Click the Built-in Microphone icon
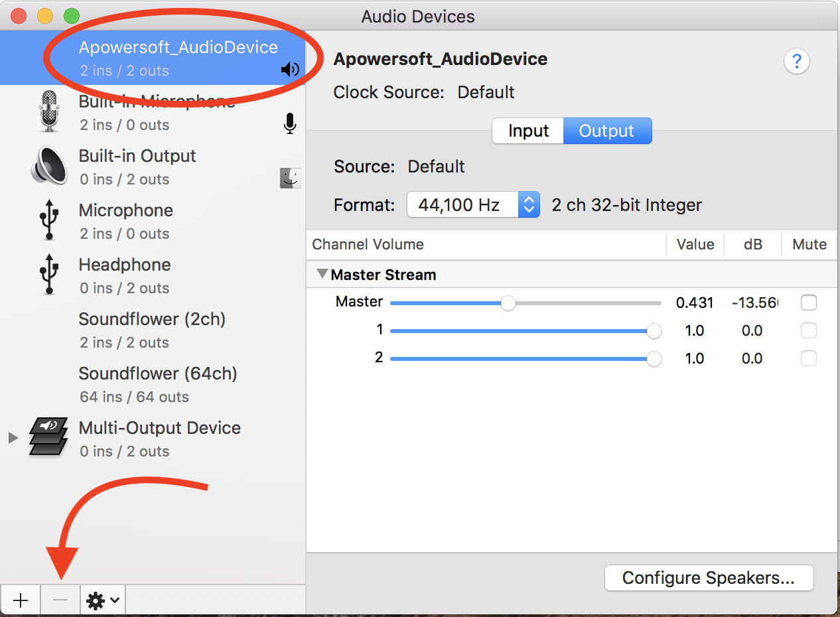Viewport: 840px width, 617px height. [x=49, y=111]
